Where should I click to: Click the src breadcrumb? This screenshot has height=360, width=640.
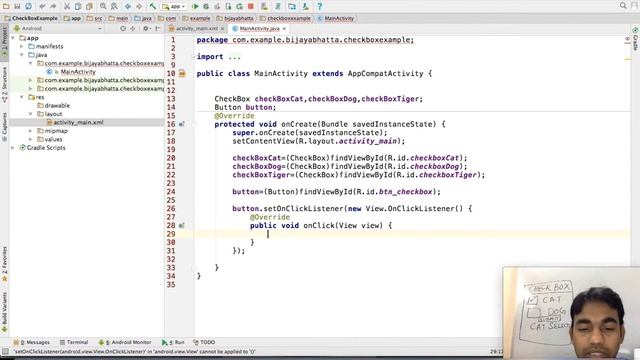95,18
